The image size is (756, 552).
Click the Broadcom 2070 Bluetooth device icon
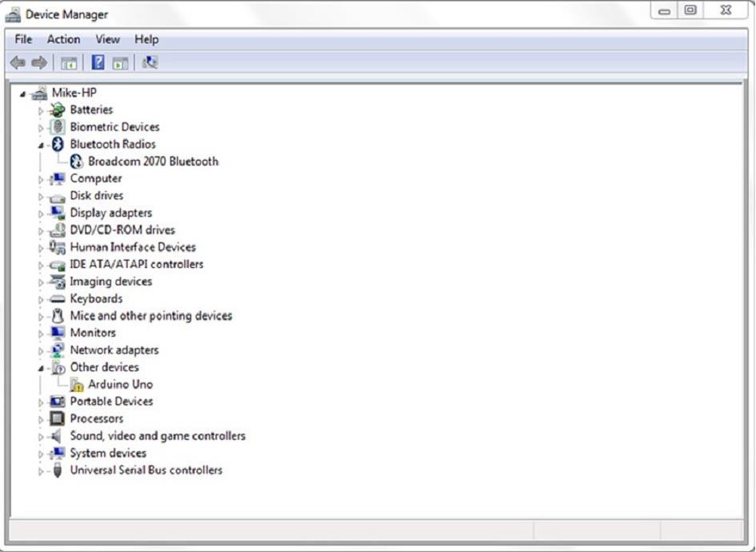[x=76, y=162]
